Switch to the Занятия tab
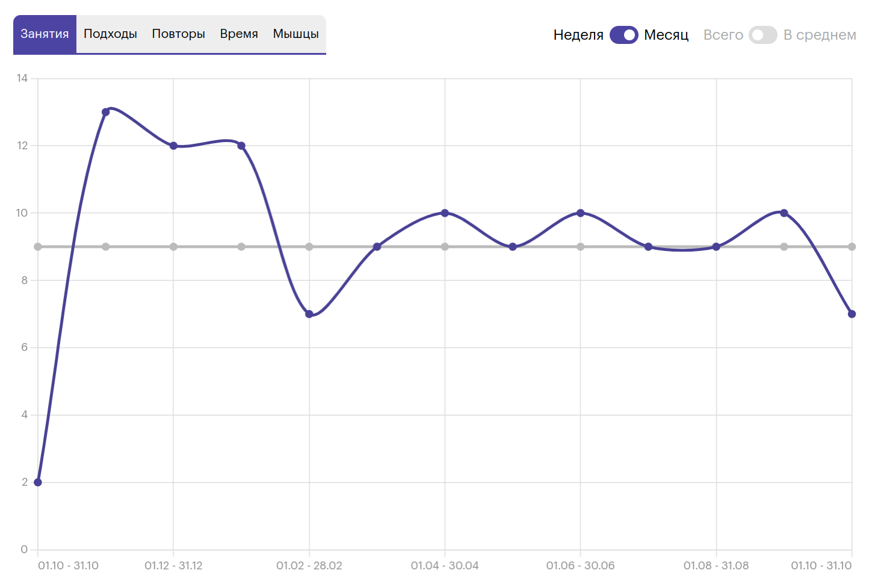This screenshot has height=588, width=872. coord(45,34)
